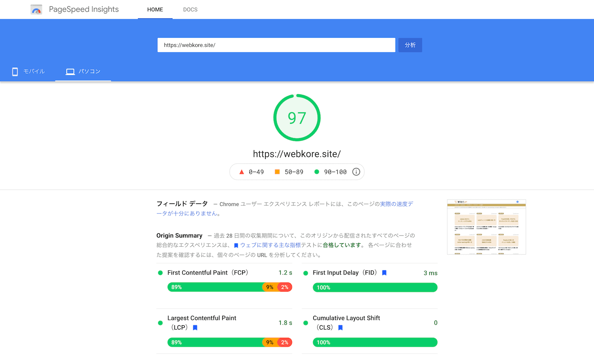Click the Origin Summary heading

point(179,235)
